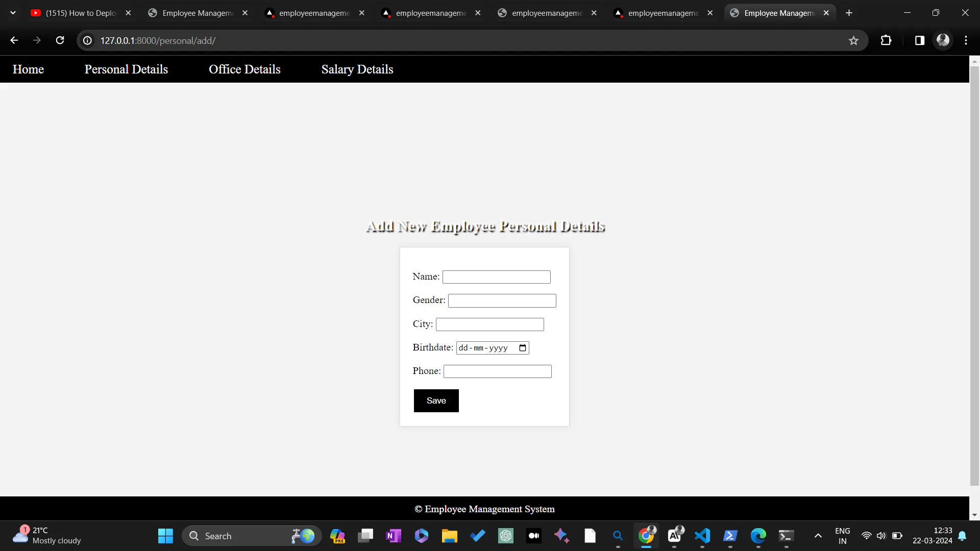Click the Chrome profile avatar
The width and height of the screenshot is (980, 551).
943,40
